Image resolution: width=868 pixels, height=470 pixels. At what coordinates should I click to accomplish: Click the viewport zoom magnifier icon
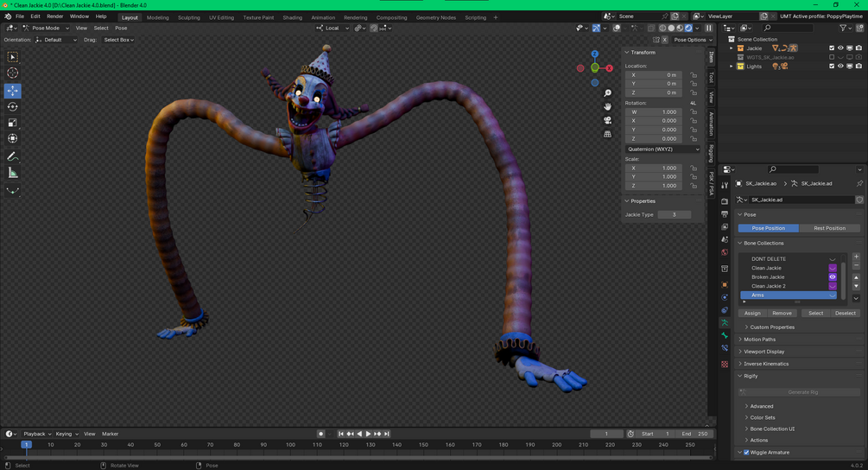[607, 93]
